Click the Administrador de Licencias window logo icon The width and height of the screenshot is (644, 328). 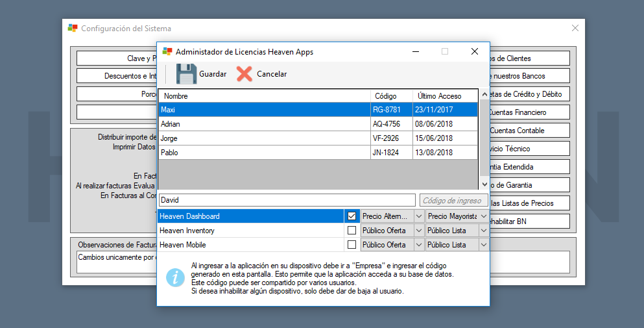167,51
